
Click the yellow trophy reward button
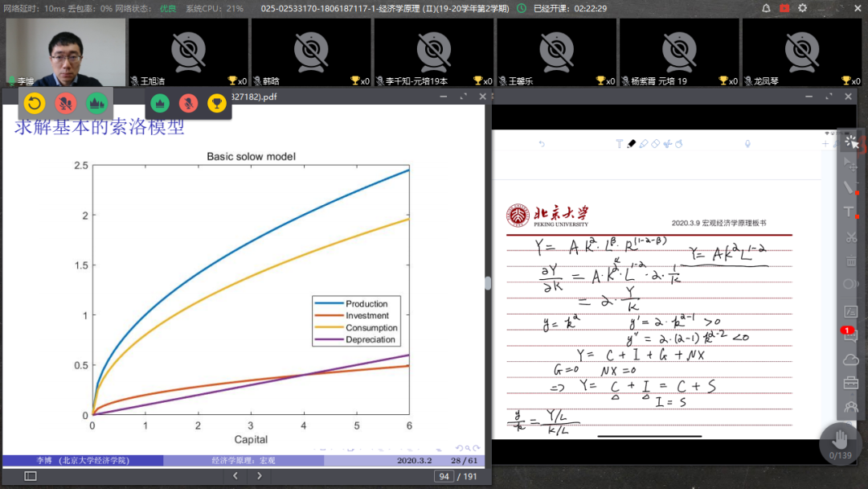[216, 103]
